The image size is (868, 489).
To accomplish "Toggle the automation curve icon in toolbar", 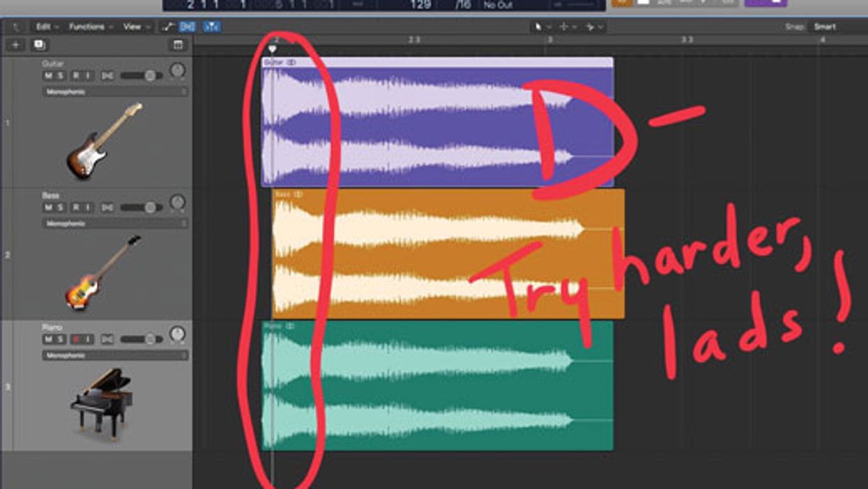I will pos(167,26).
